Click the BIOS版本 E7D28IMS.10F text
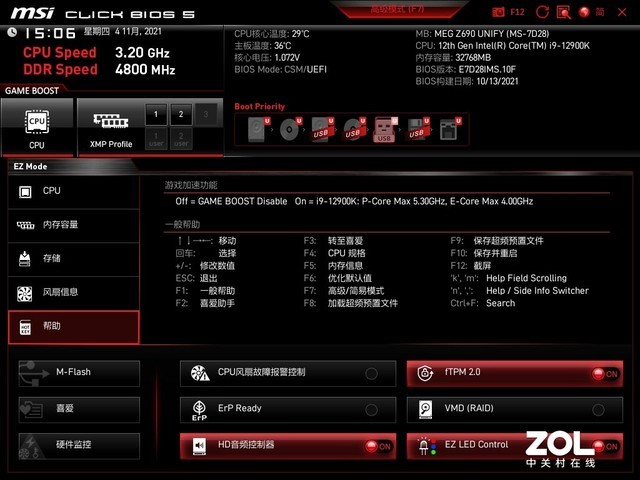Screen dimensions: 640x480 (466, 69)
